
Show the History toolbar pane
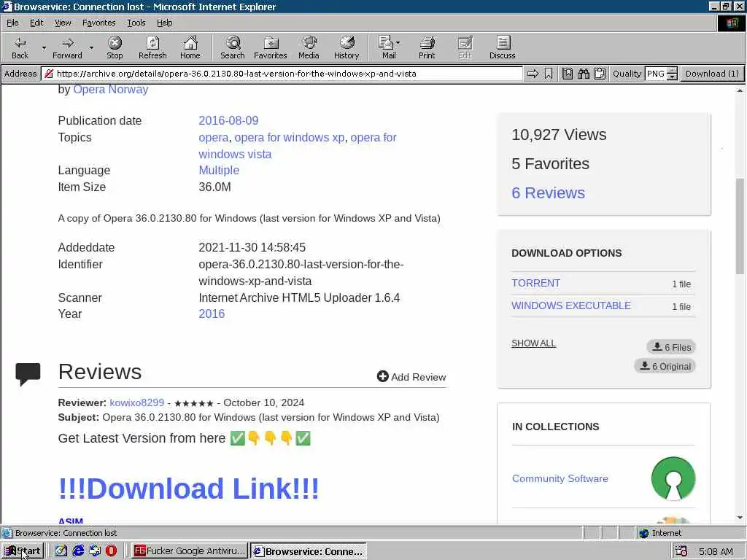coord(347,47)
